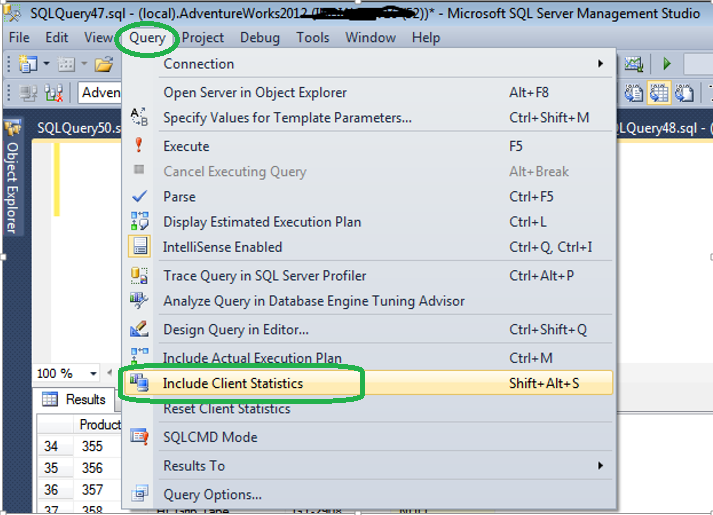
Task: Click the SQL Server Profiler trace icon
Action: click(x=139, y=275)
